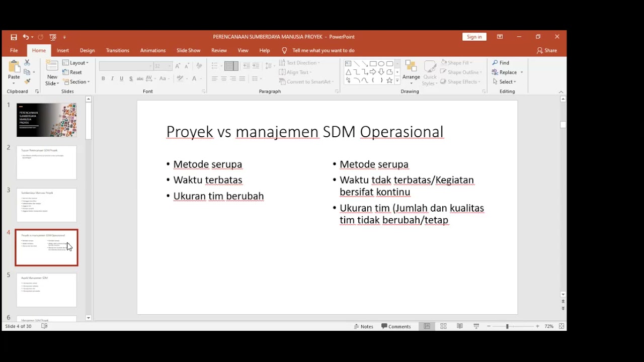Align text left
This screenshot has height=362, width=644.
[214, 78]
